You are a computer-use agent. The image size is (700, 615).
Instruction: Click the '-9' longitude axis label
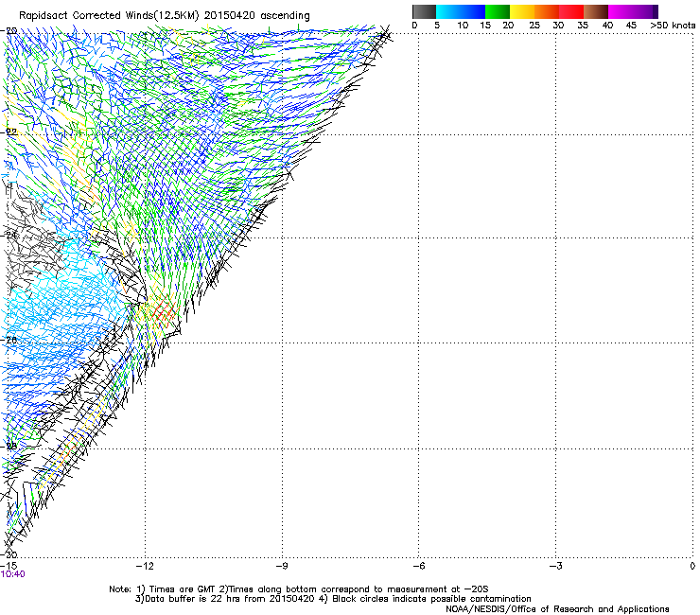click(281, 566)
